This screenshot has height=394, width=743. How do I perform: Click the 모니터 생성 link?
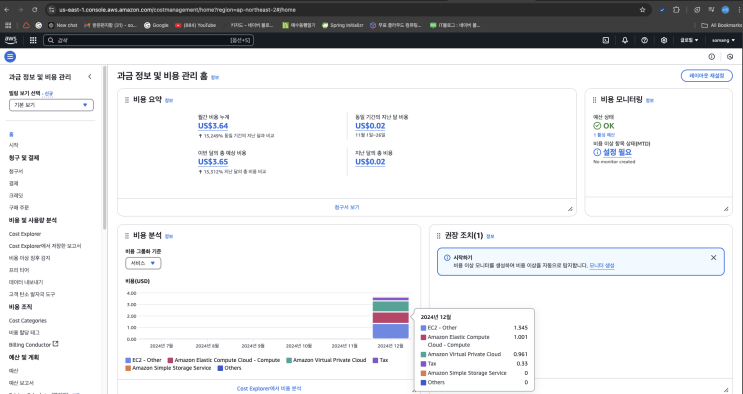602,266
